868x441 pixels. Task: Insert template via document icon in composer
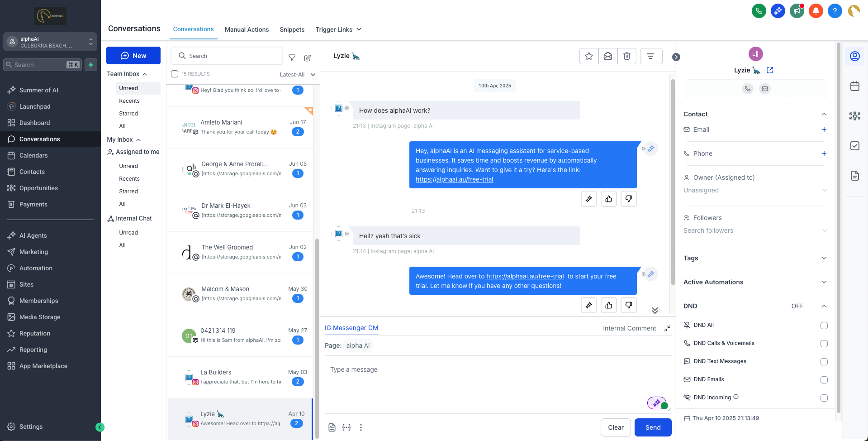pyautogui.click(x=332, y=427)
